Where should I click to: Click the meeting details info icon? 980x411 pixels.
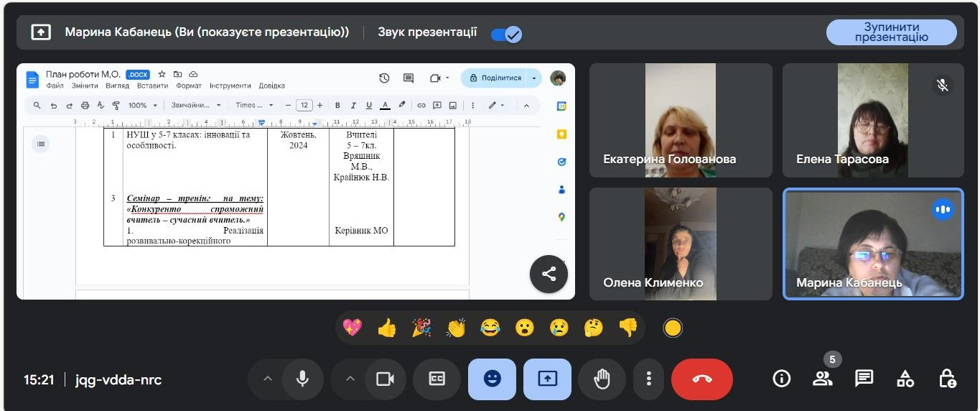[x=781, y=379]
